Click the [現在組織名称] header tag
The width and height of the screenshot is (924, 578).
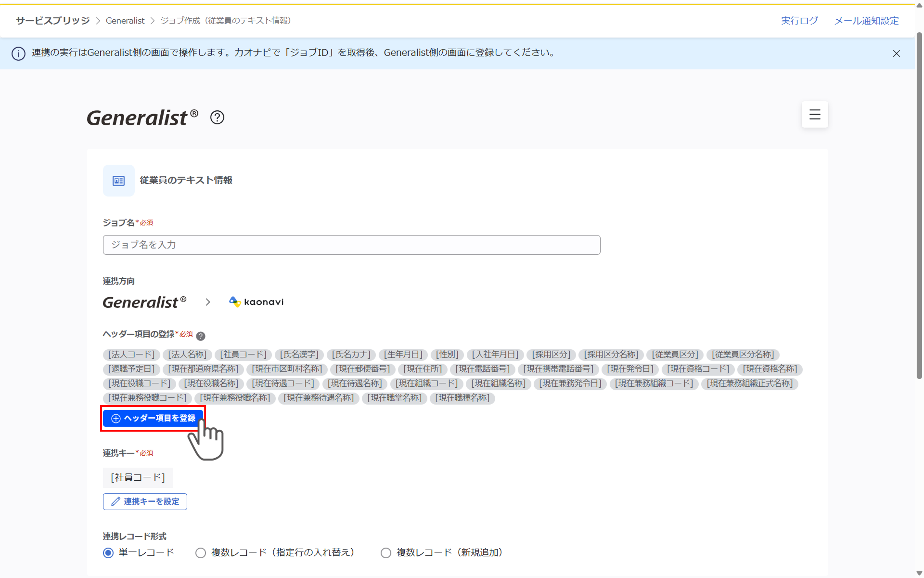pos(498,383)
